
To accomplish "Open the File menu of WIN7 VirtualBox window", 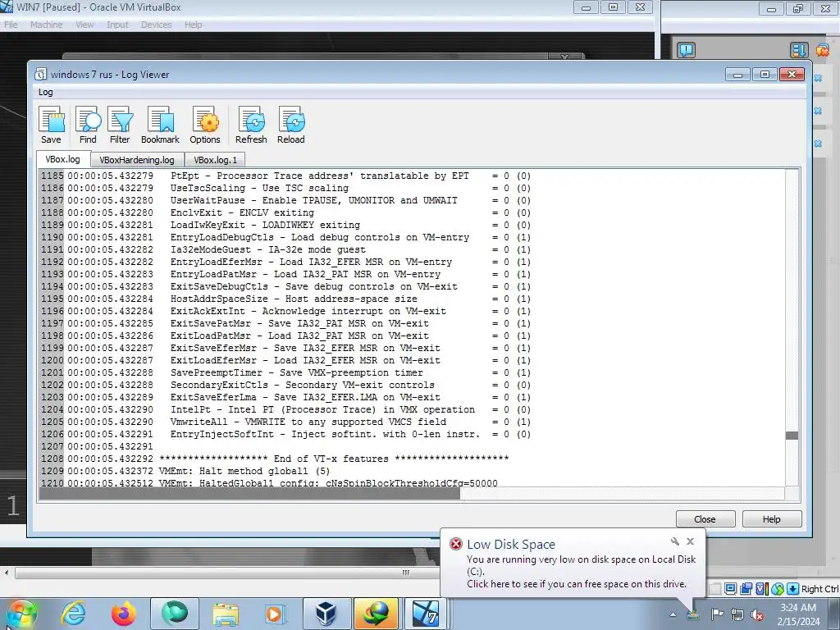I will 11,25.
